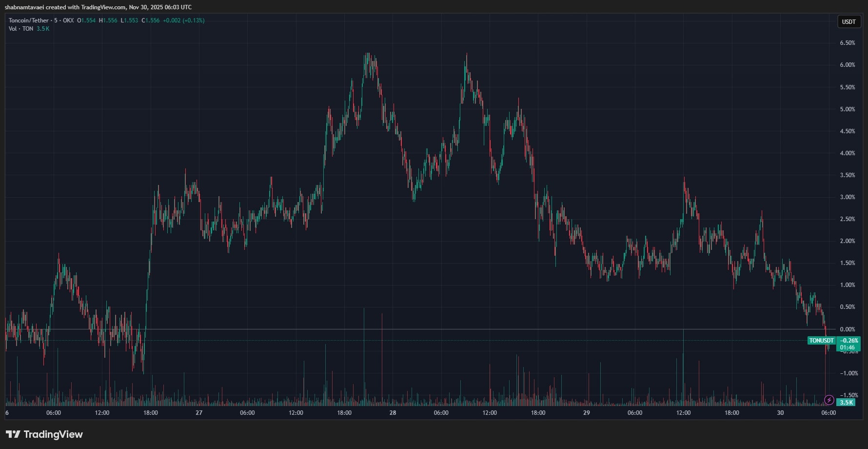Click date 30 on the time axis

click(x=780, y=413)
